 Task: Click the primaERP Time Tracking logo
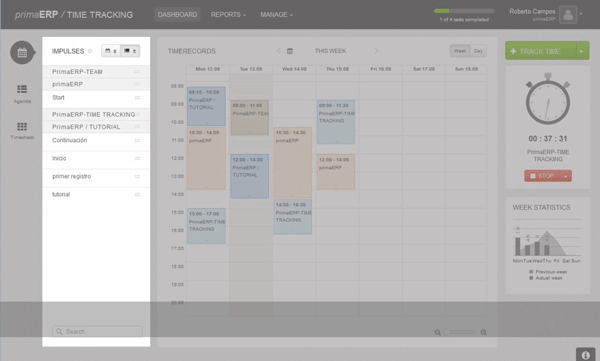click(74, 15)
